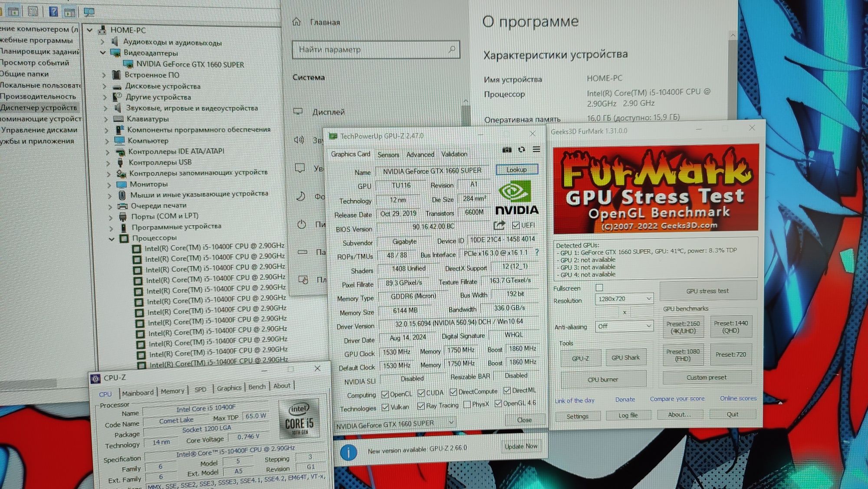Click the NVIDIA logo in GPU-Z
This screenshot has width=868, height=489.
point(517,198)
